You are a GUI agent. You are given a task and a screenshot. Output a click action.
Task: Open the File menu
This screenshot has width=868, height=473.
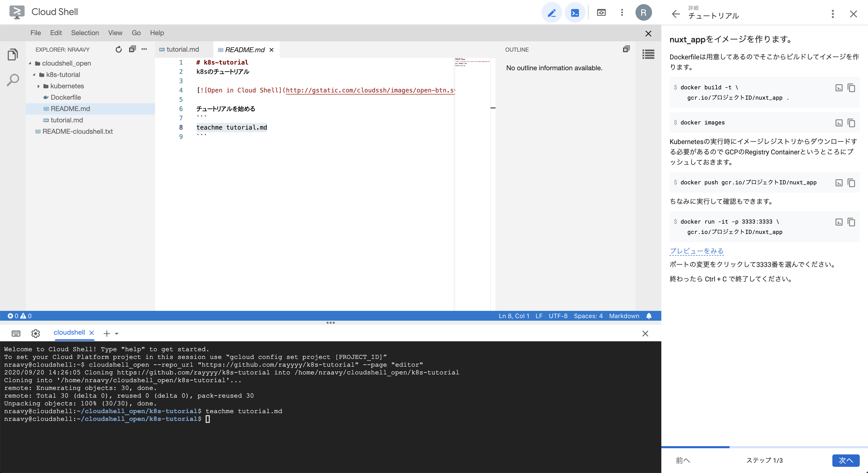[35, 33]
